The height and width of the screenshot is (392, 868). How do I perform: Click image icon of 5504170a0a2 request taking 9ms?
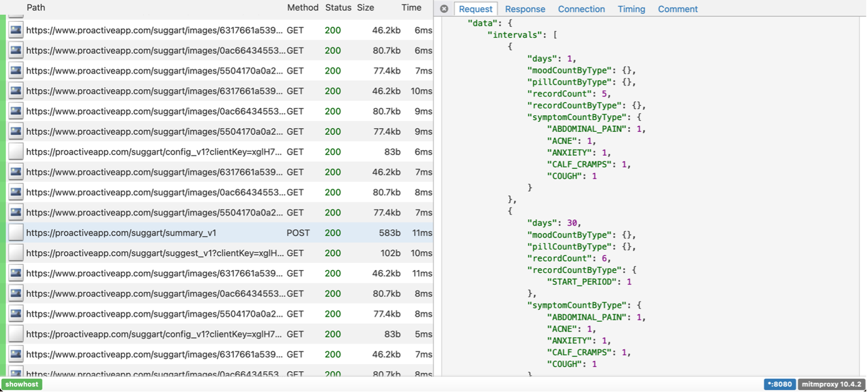(x=16, y=132)
